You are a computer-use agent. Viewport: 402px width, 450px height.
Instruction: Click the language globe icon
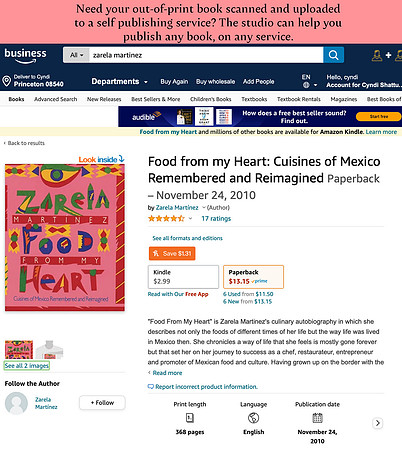click(x=306, y=85)
